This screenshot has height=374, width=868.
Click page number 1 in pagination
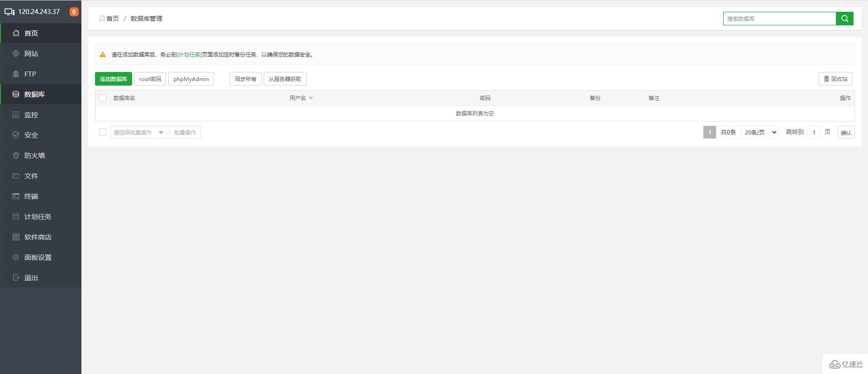click(x=710, y=132)
